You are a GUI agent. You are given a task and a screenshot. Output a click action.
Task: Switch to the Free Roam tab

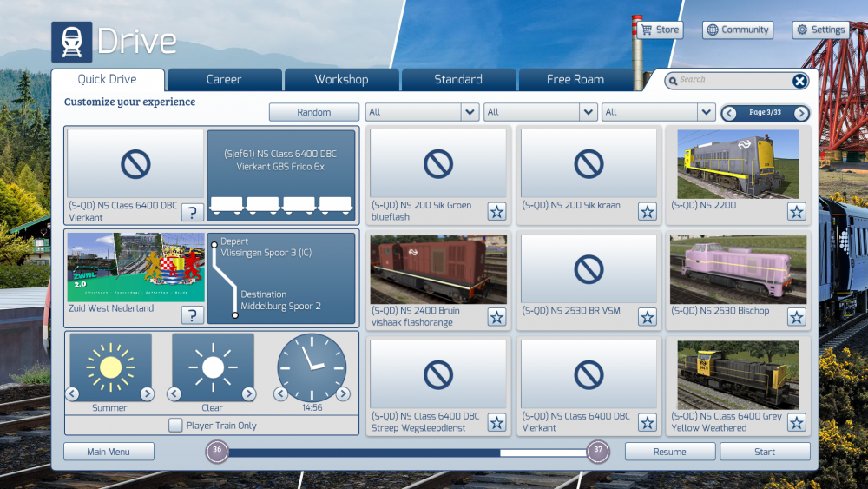pyautogui.click(x=575, y=80)
